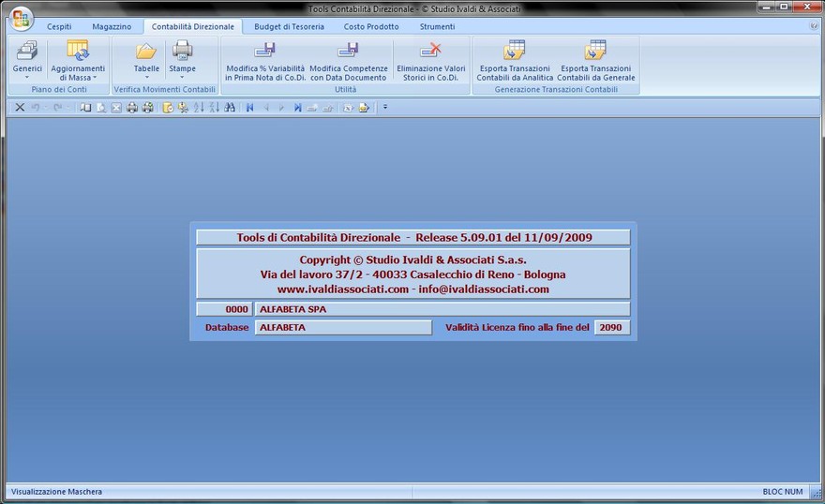825x504 pixels.
Task: Click the binoculars Find icon in toolbar
Action: [x=230, y=108]
